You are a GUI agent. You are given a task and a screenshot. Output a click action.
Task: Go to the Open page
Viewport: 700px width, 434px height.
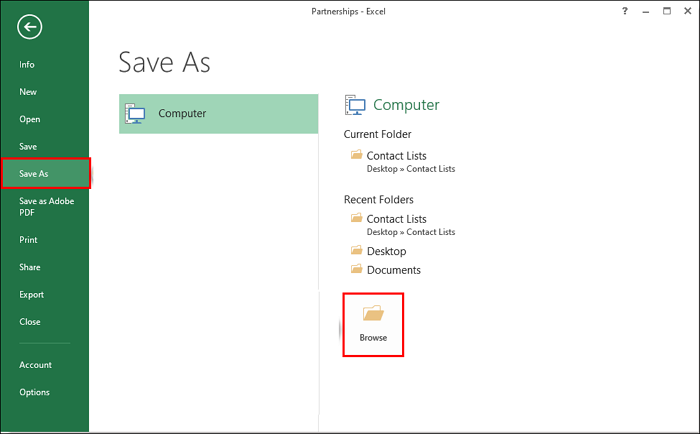pyautogui.click(x=29, y=119)
